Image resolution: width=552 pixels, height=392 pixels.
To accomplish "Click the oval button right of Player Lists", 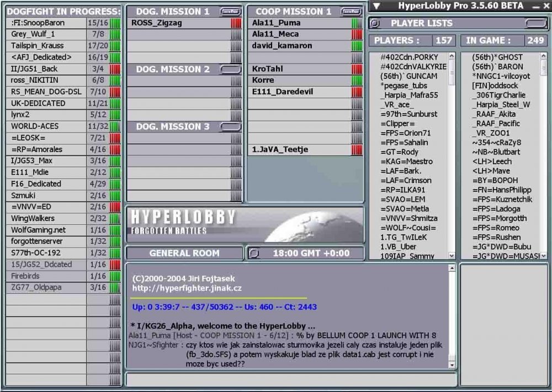I will (x=535, y=23).
